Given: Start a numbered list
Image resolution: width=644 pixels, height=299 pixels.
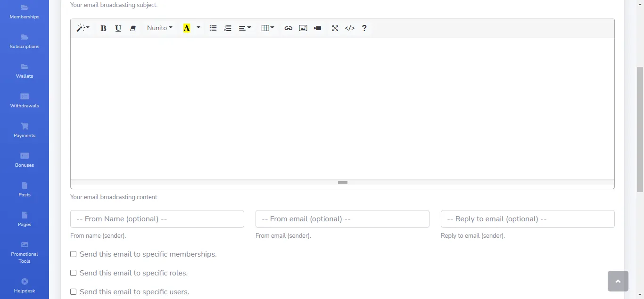Looking at the screenshot, I should pos(228,28).
